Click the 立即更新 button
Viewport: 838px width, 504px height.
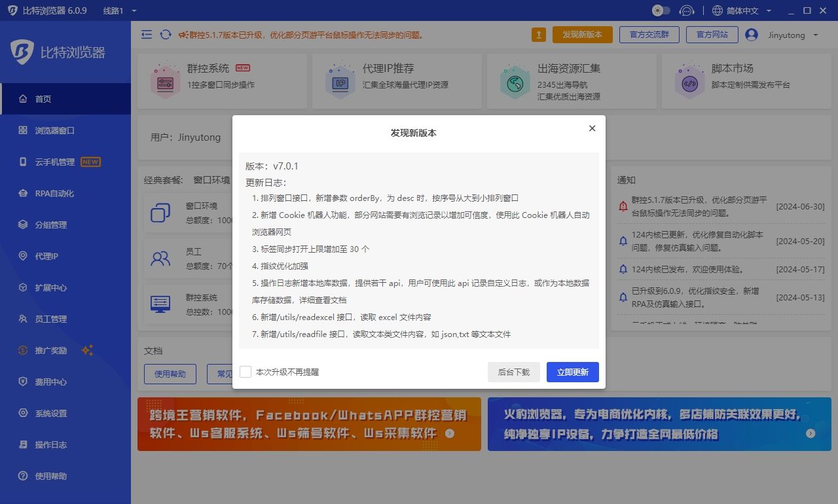(x=572, y=371)
